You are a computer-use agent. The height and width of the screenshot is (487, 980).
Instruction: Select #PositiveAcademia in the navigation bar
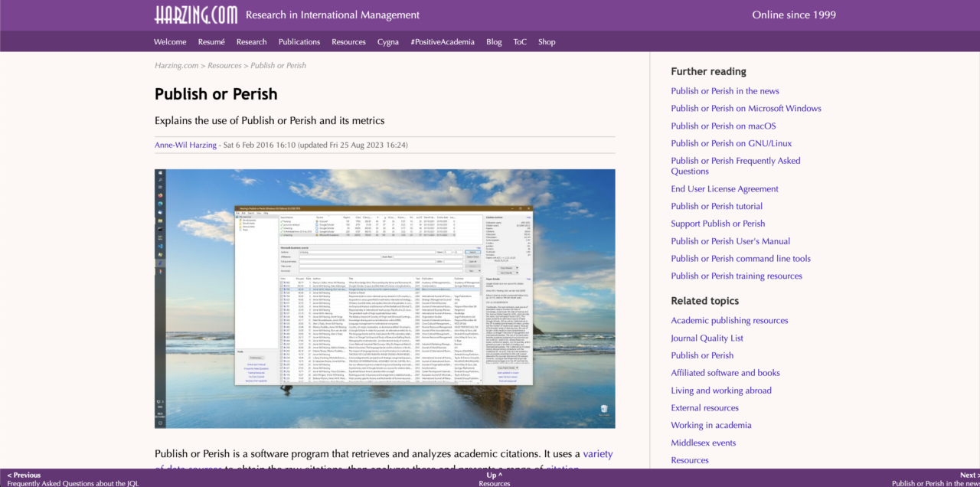pos(442,42)
